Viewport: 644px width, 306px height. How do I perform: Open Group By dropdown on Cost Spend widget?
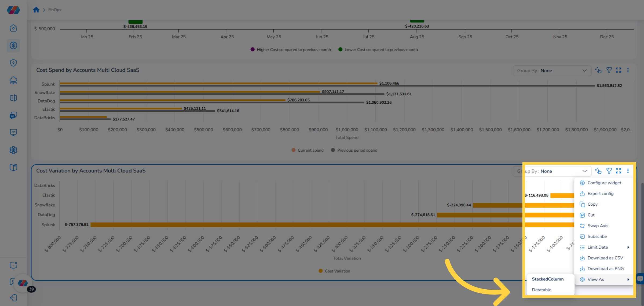coord(552,71)
